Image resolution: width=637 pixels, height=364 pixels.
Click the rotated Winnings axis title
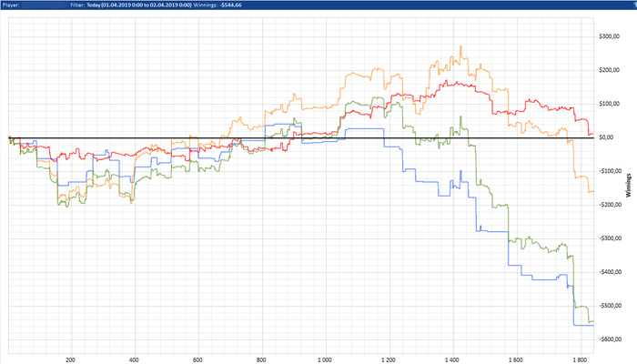tap(629, 186)
